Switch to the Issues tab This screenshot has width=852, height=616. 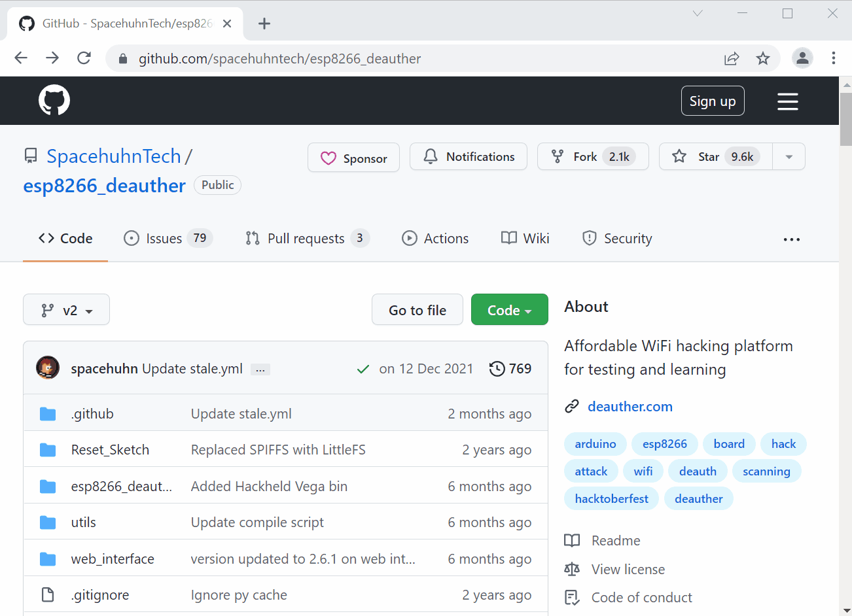pos(168,239)
